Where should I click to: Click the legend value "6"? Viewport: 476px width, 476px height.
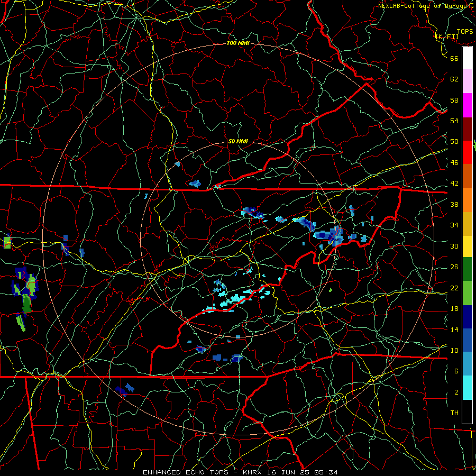tap(456, 371)
